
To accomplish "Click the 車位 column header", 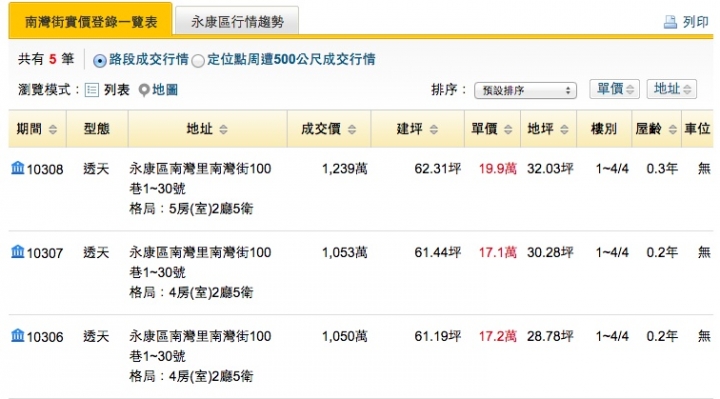I will click(698, 129).
